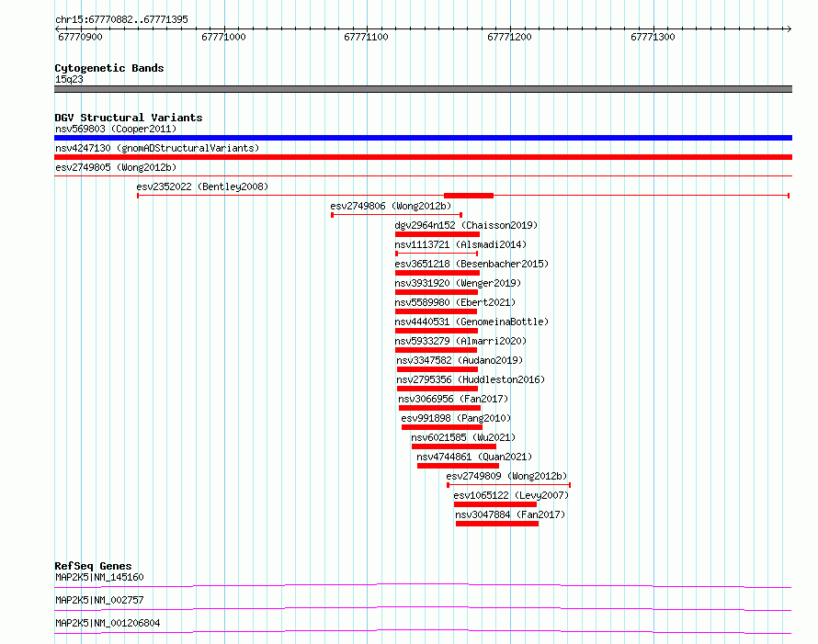Open nsv4247130 (gnomADStructuralVariants) label
Image resolution: width=818 pixels, height=644 pixels.
tap(157, 148)
